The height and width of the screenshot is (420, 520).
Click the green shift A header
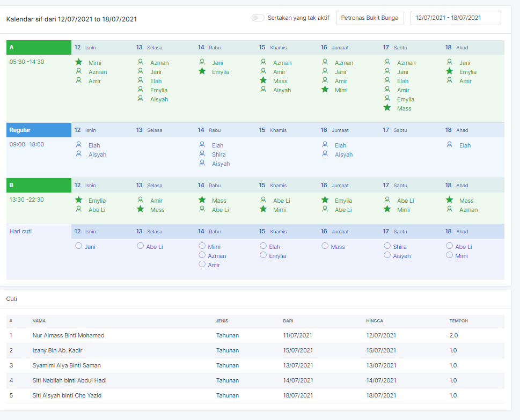[39, 47]
